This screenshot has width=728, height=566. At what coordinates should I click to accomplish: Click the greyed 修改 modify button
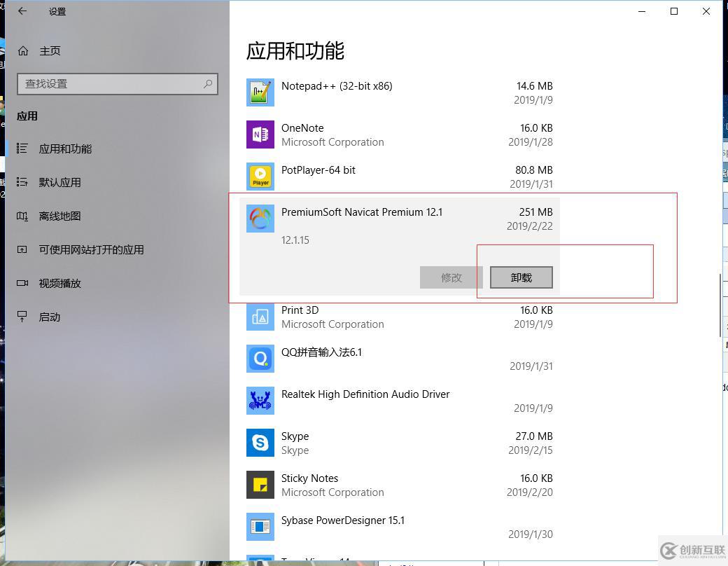coord(451,277)
